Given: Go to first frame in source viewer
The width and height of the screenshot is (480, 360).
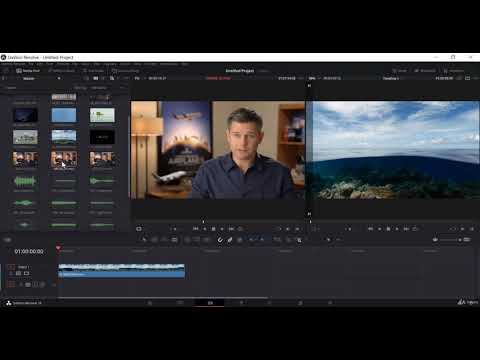Looking at the screenshot, I should tap(195, 229).
